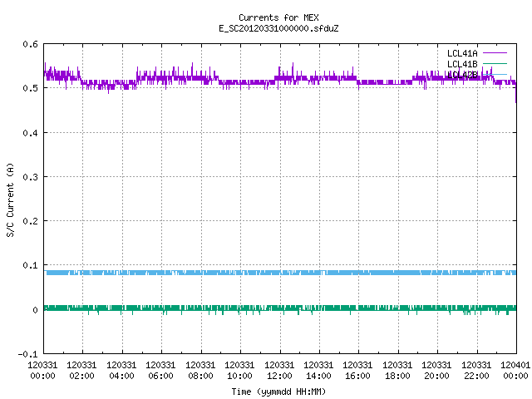Viewport: 532px width, 399px height.
Task: Select the file name E_SC20120331000000.sfduZ
Action: [278, 28]
